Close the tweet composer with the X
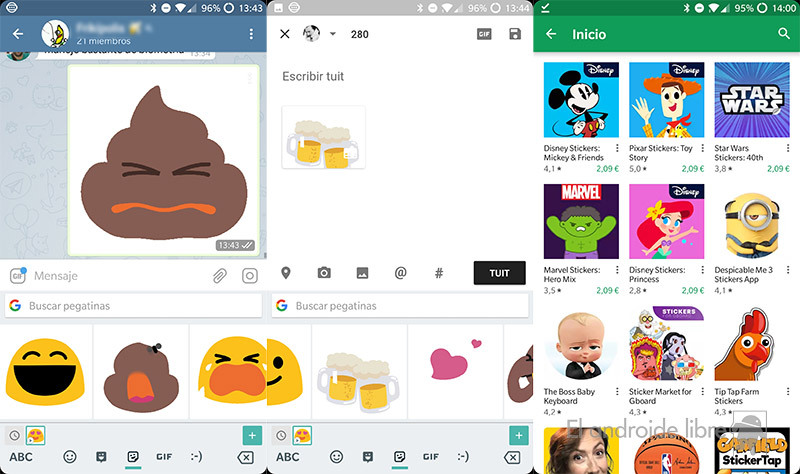 tap(285, 34)
